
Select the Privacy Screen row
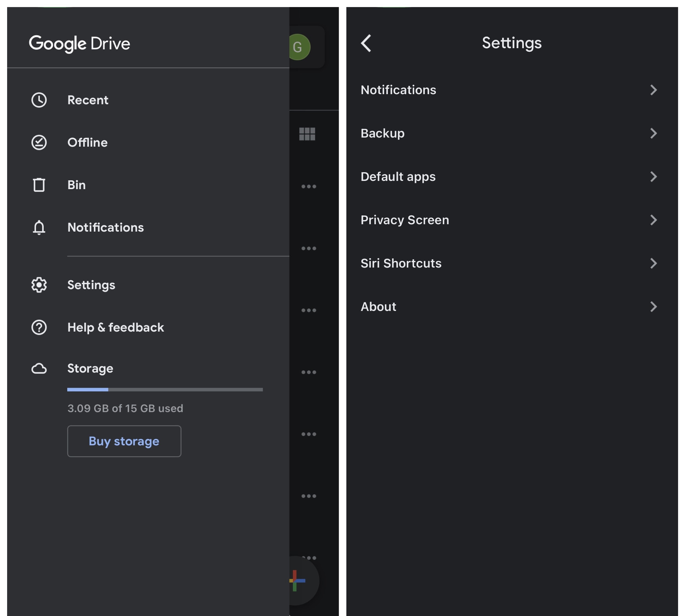pyautogui.click(x=512, y=220)
